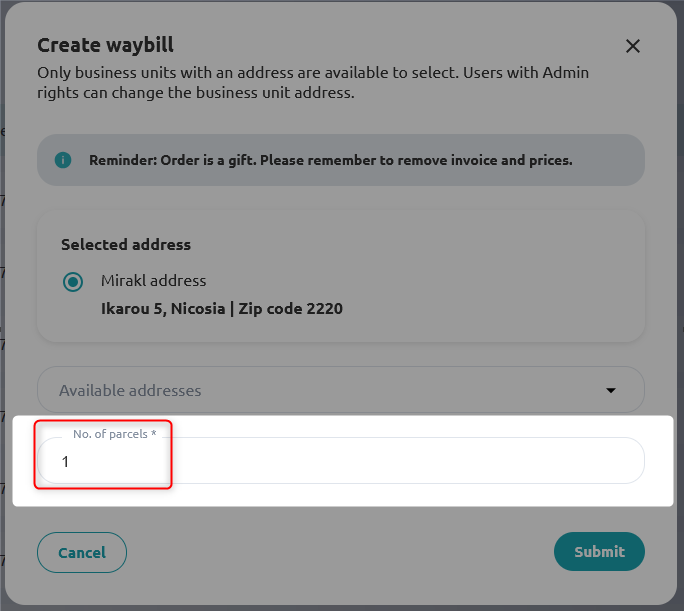Click the parcel count value 1
The width and height of the screenshot is (684, 611).
pyautogui.click(x=66, y=462)
